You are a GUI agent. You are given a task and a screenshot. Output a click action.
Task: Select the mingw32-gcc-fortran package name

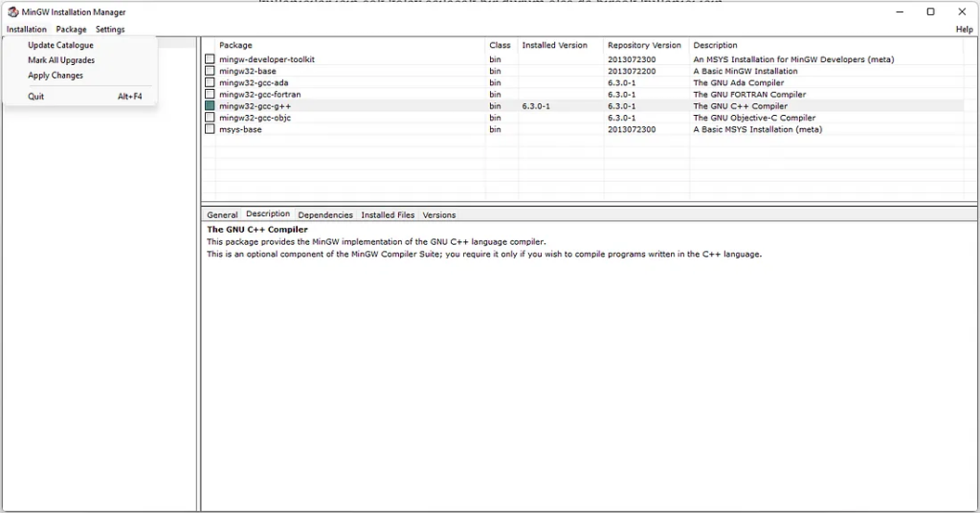[x=260, y=95]
